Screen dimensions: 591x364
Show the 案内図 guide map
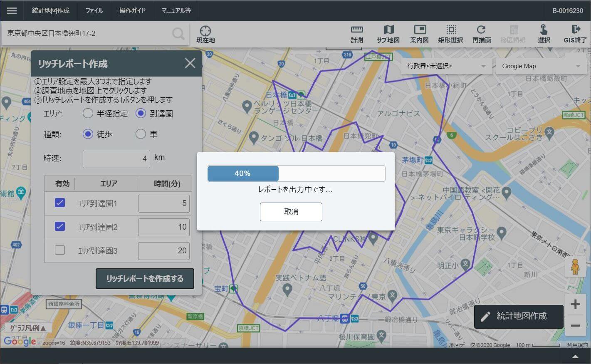pos(420,33)
